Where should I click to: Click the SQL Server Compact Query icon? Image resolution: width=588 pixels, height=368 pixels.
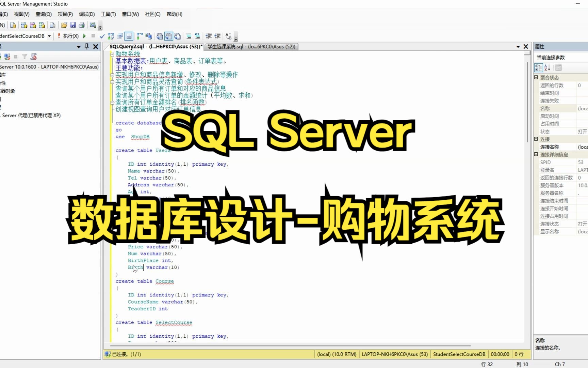[52, 25]
